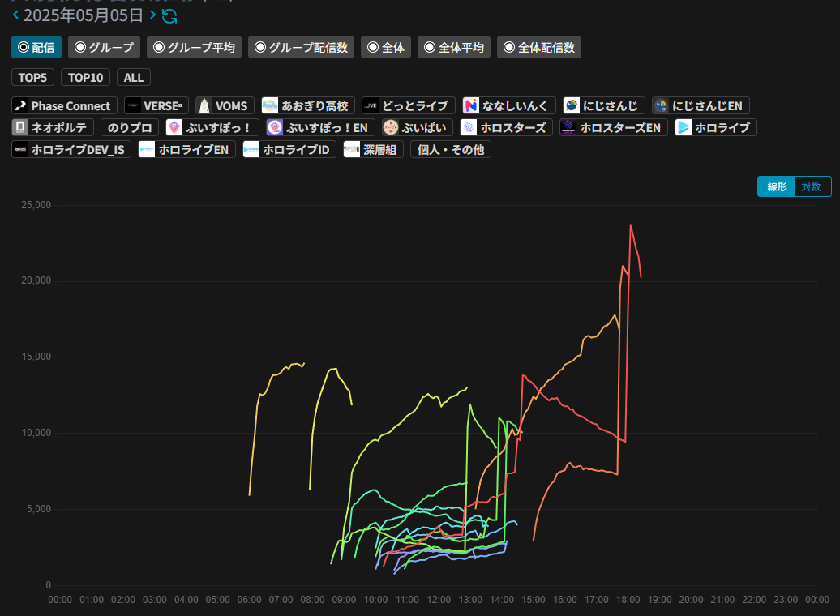The height and width of the screenshot is (616, 840).
Task: Click the green line end near 13:00
Action: [467, 387]
